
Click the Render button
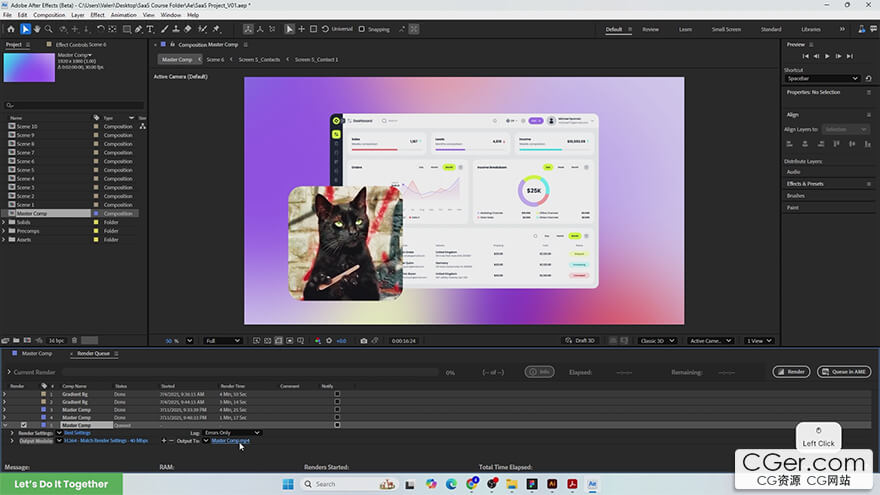pyautogui.click(x=791, y=372)
